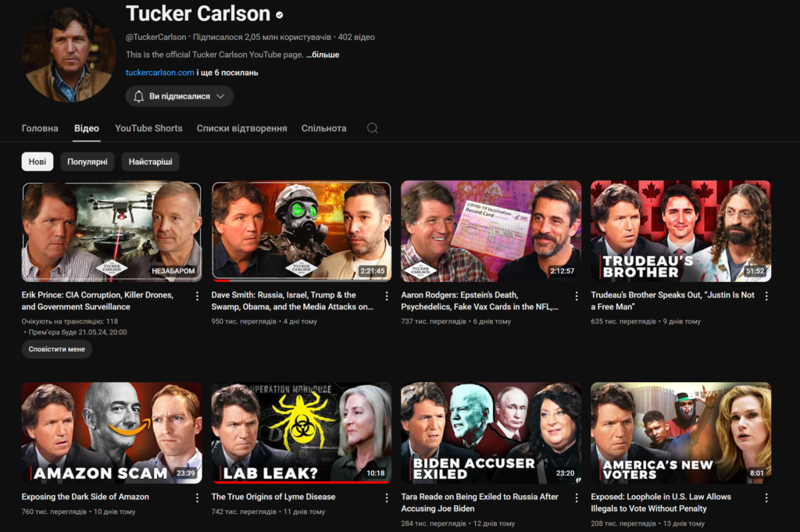Open the 'Списки відтворення' tab
The height and width of the screenshot is (532, 800).
point(241,128)
